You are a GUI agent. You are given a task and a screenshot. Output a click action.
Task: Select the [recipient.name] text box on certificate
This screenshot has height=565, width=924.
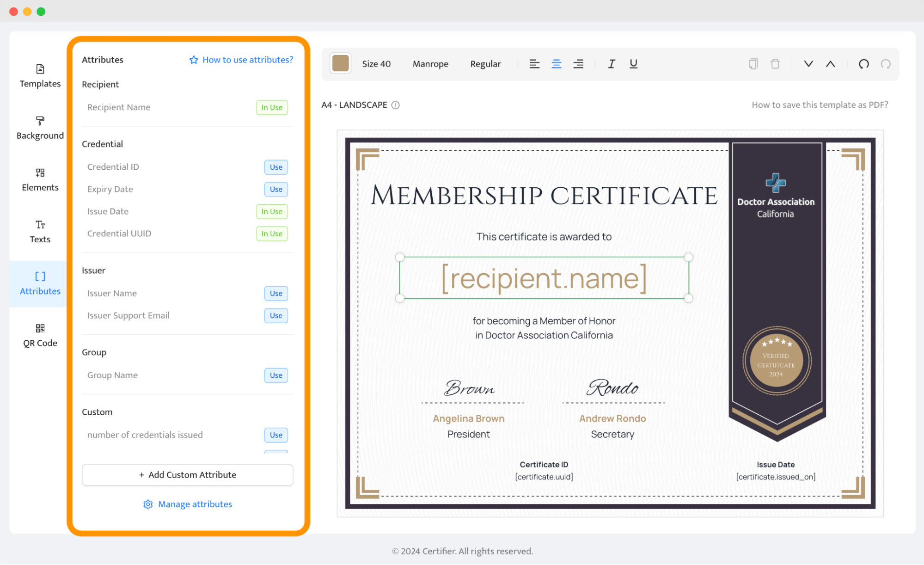click(x=544, y=278)
